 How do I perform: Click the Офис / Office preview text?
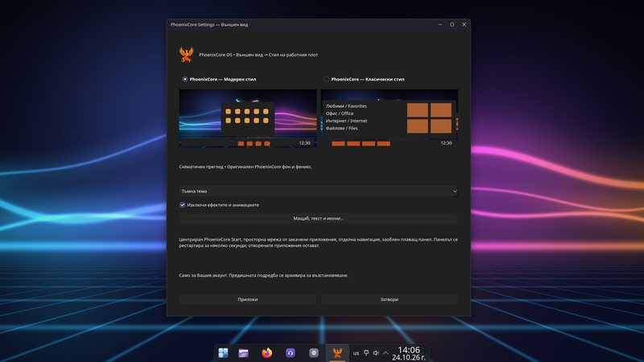pyautogui.click(x=340, y=113)
